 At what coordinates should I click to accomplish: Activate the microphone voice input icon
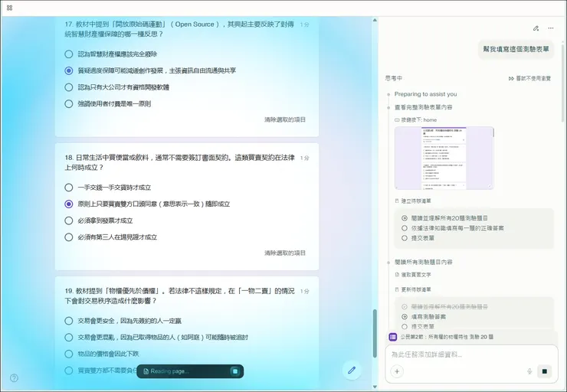coord(529,371)
